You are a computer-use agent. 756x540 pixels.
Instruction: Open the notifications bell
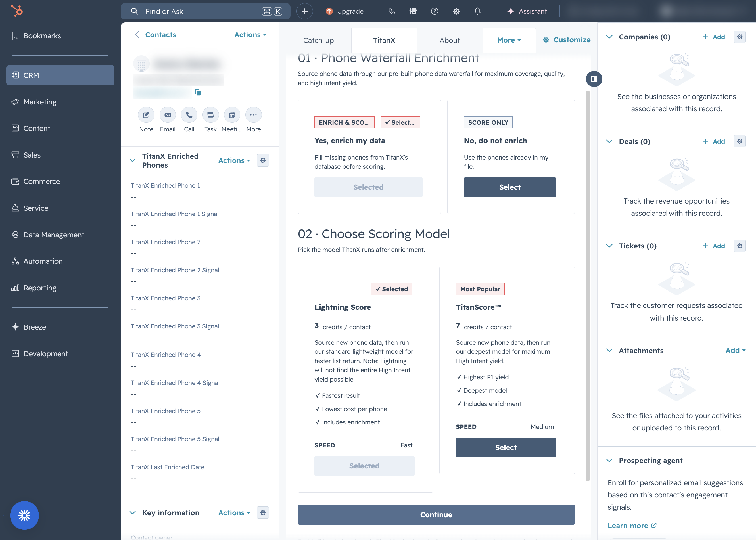click(477, 11)
